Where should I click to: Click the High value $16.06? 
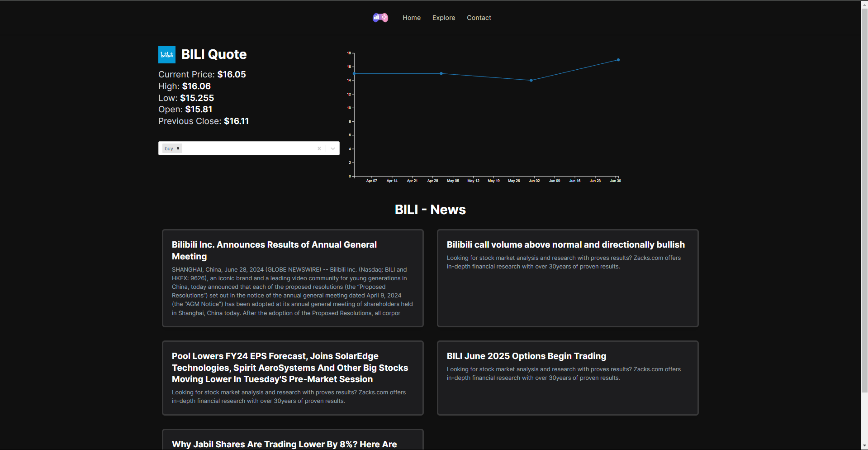point(196,86)
